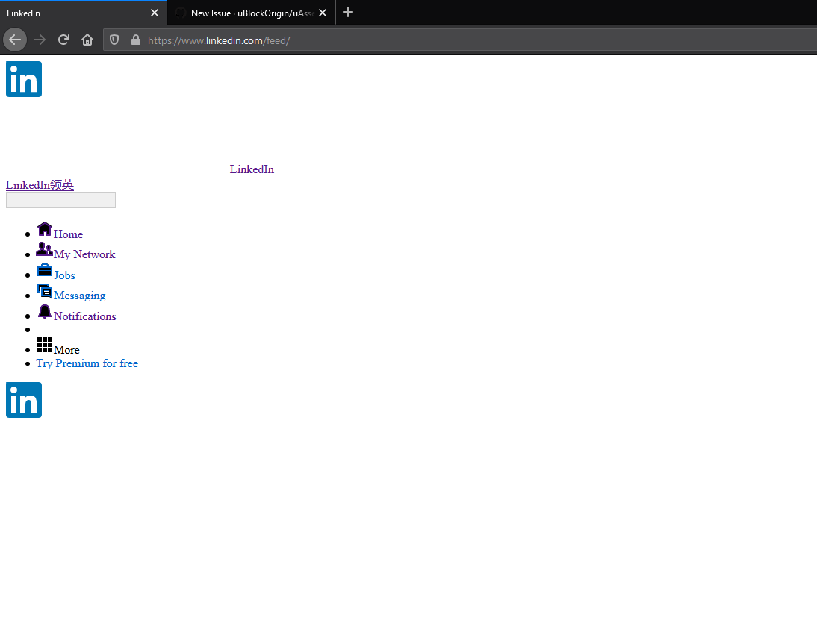Click the padlock site security icon

[x=136, y=40]
